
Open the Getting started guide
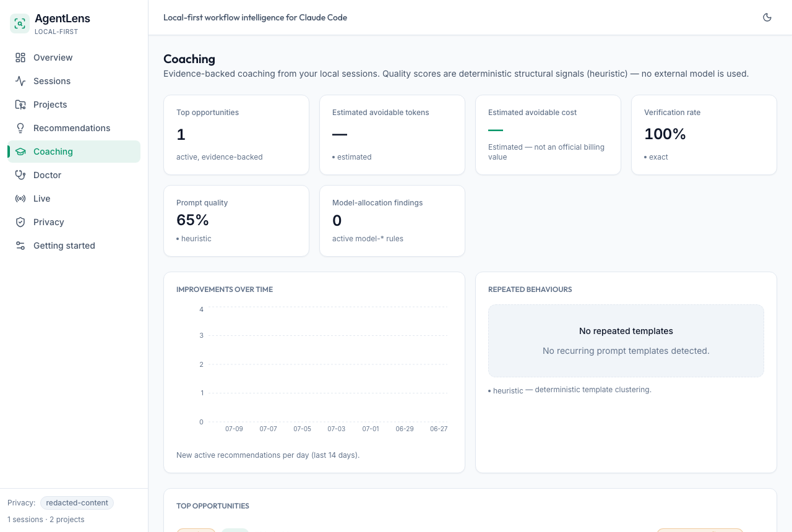coord(74,246)
